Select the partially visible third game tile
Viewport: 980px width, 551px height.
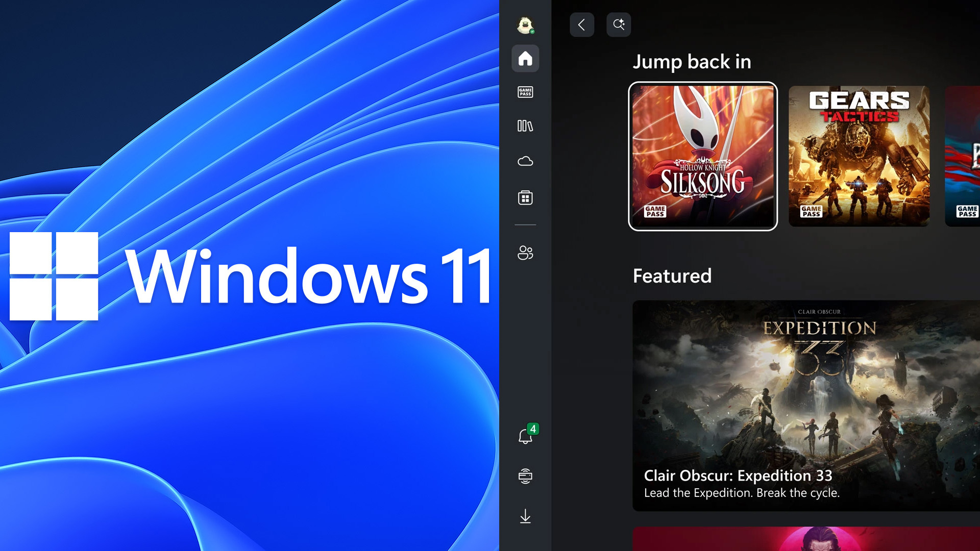964,156
